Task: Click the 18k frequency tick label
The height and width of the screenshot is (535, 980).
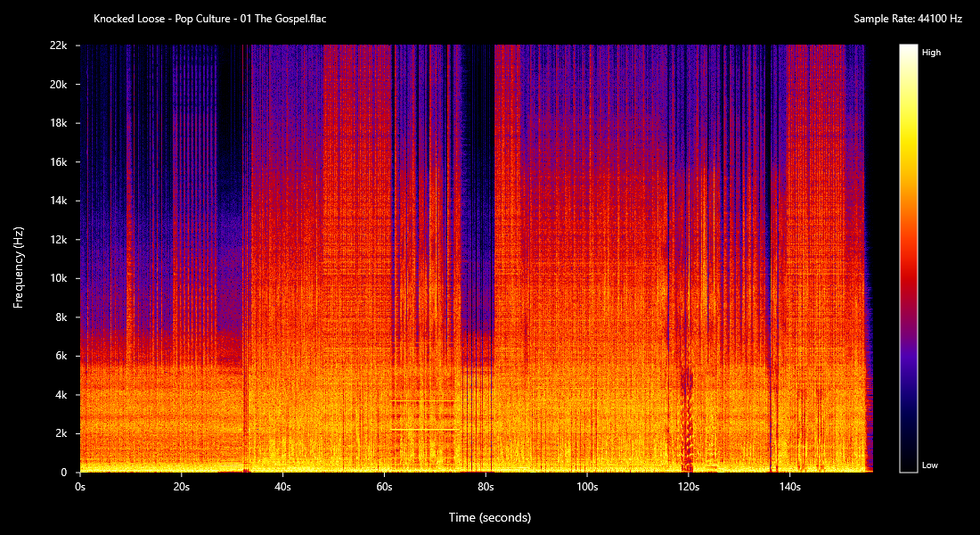Action: pos(59,123)
